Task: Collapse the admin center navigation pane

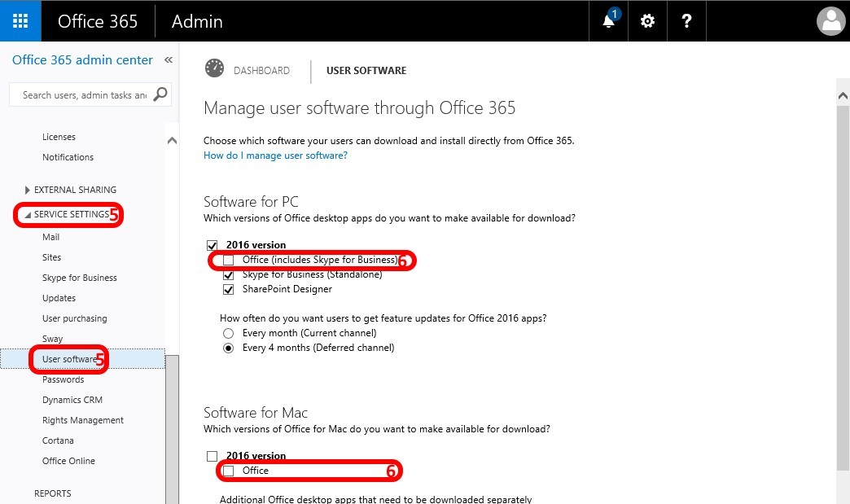Action: pos(169,60)
